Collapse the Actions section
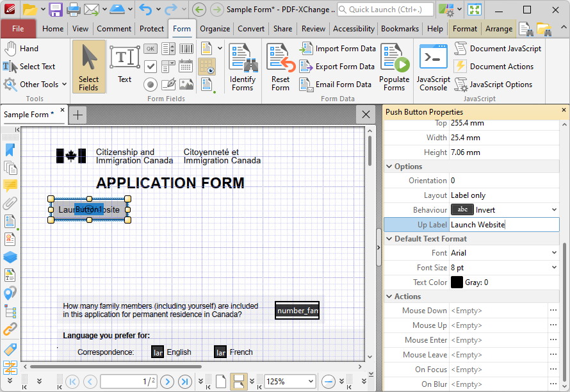 coord(389,297)
